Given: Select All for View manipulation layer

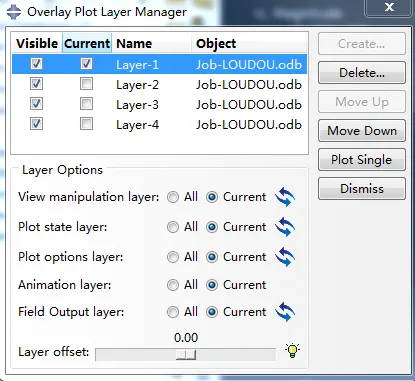Looking at the screenshot, I should 173,197.
